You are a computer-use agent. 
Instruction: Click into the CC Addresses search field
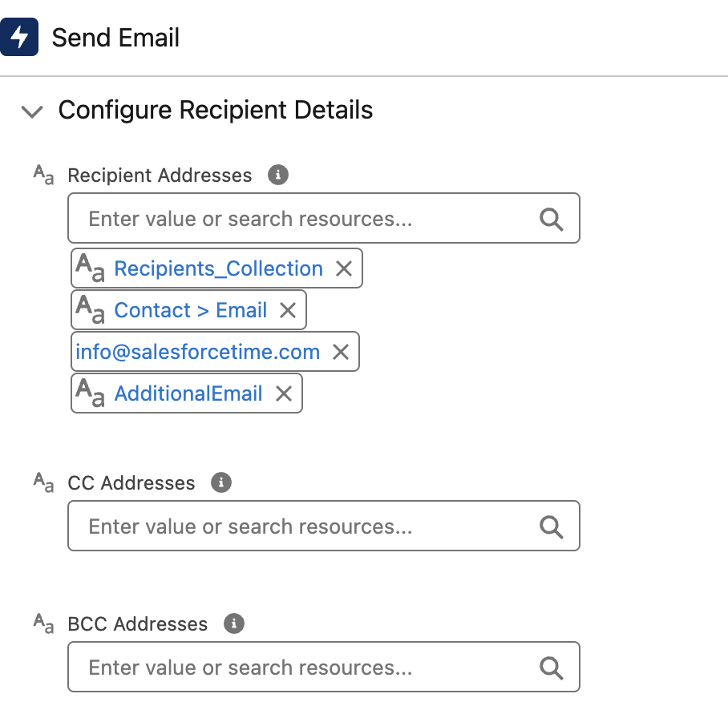[x=324, y=526]
